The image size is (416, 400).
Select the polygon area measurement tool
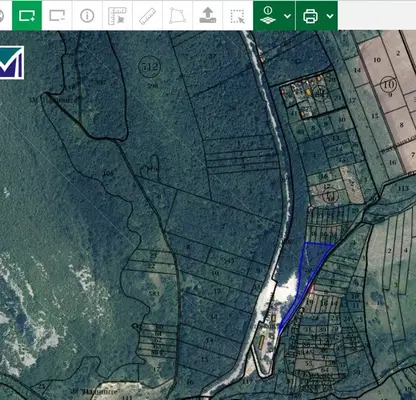[177, 15]
